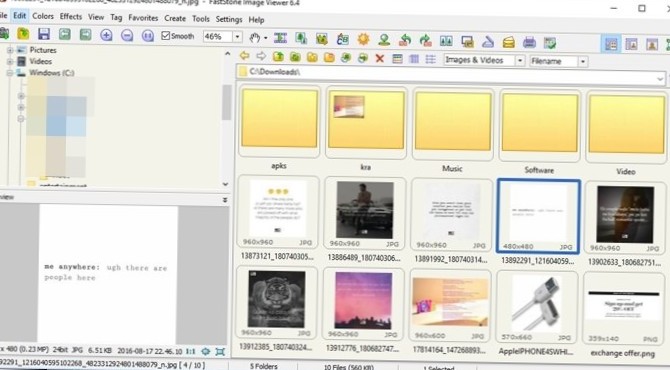Screen dimensions: 670x370
Task: Collapse the Windows (C:) tree node
Action: tap(9, 73)
